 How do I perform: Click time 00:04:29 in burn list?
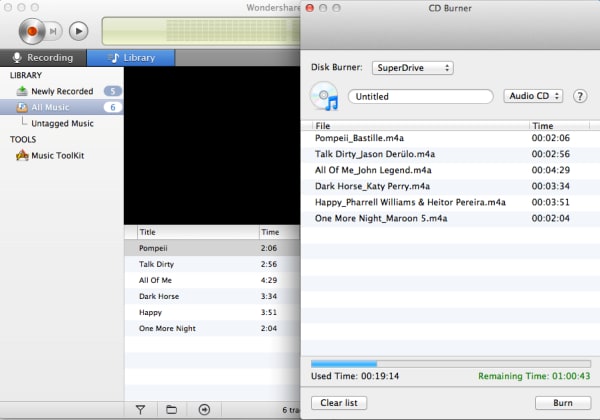(x=550, y=170)
